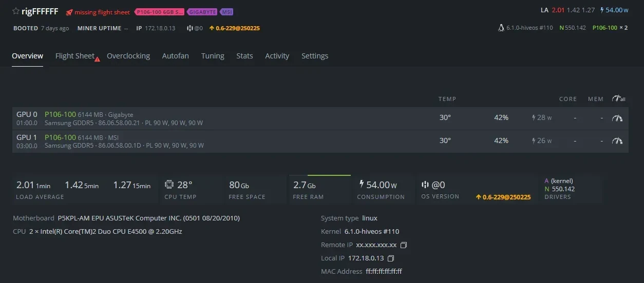Click the GIGABYTE tag label
The width and height of the screenshot is (644, 283).
(x=202, y=12)
